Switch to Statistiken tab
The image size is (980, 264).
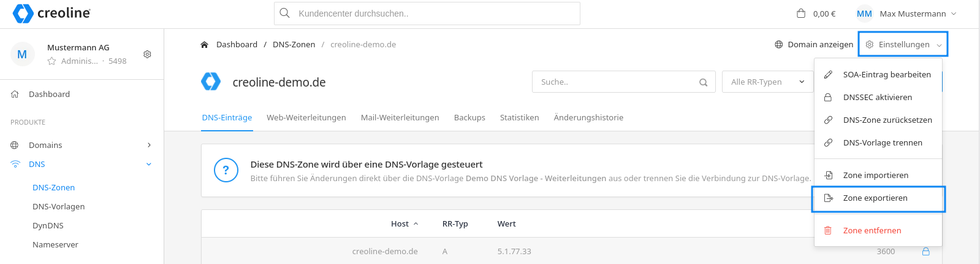click(520, 117)
